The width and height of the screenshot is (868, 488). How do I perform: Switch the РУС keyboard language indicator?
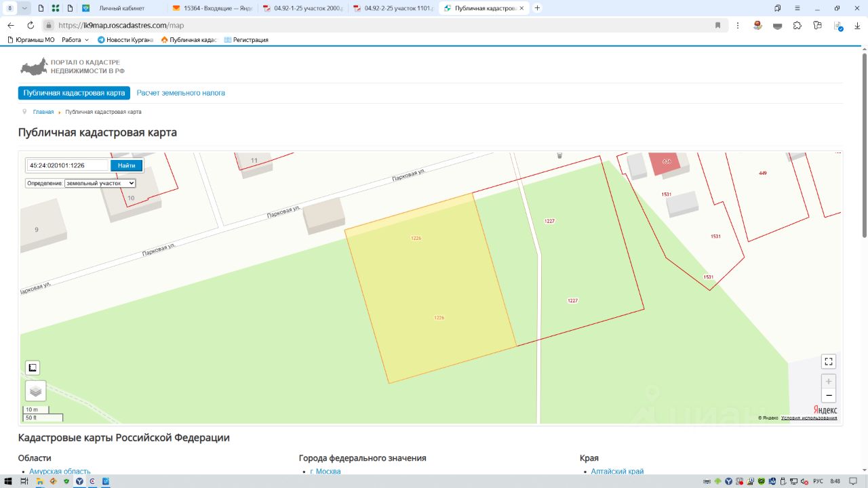pyautogui.click(x=818, y=481)
